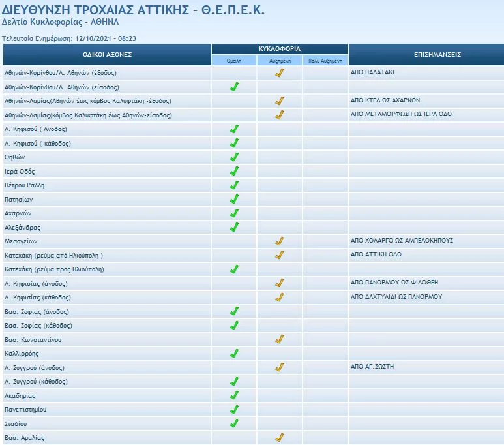Viewport: 504px width, 445px height.
Task: Click the ΚΥΚΛΟΦΟΡΙΑ column header
Action: coord(280,49)
